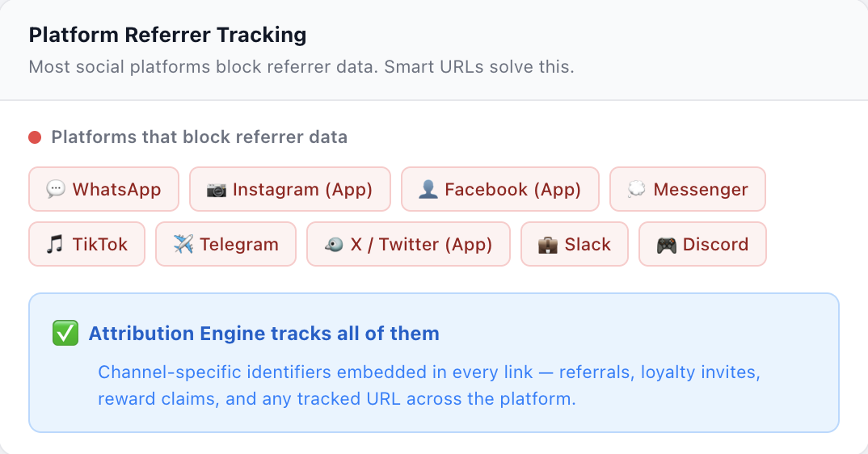
Task: Click the Facebook person silhouette icon
Action: pyautogui.click(x=428, y=190)
